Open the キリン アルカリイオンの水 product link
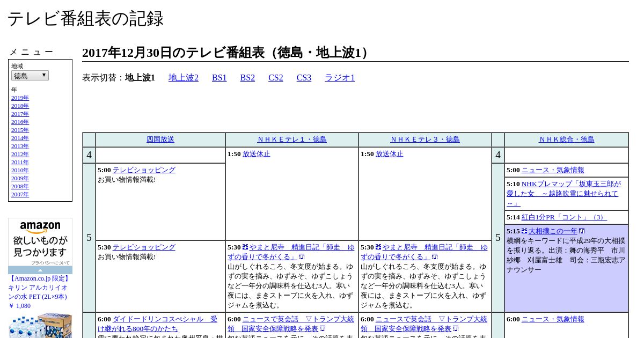The height and width of the screenshot is (338, 644). pyautogui.click(x=39, y=288)
